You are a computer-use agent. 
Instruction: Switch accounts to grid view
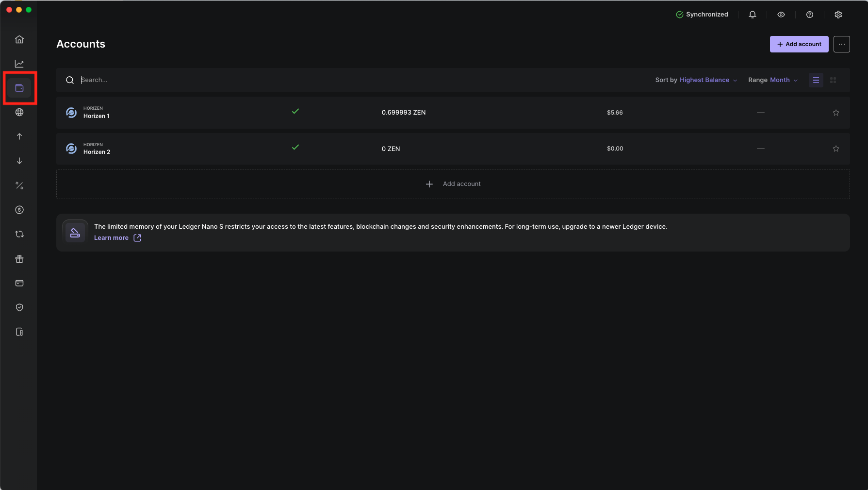[x=833, y=80]
